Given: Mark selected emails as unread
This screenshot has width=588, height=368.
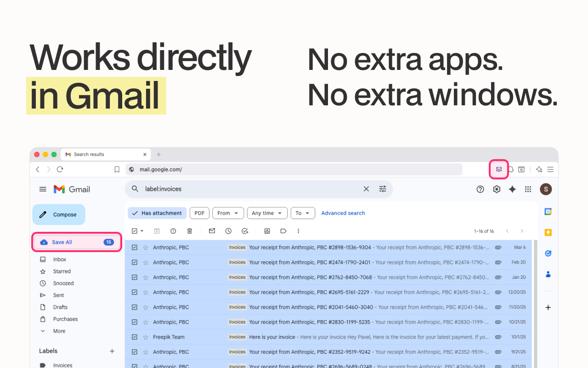Looking at the screenshot, I should pyautogui.click(x=212, y=231).
